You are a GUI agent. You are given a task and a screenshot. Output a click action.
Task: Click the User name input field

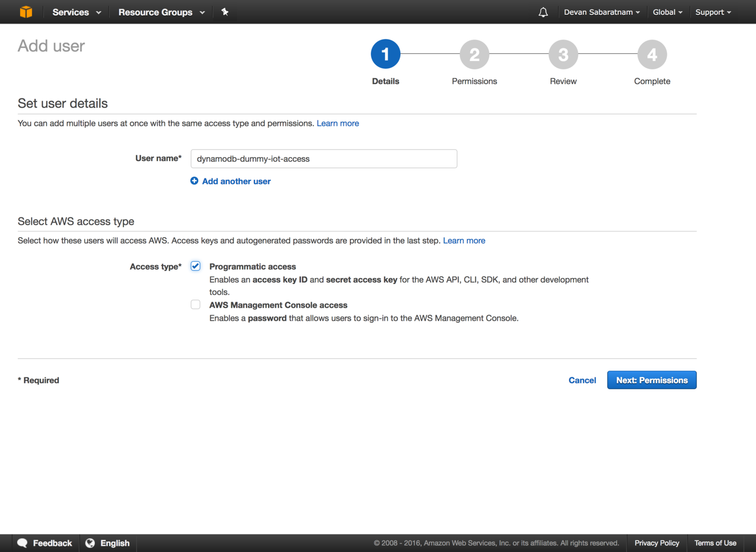[324, 159]
